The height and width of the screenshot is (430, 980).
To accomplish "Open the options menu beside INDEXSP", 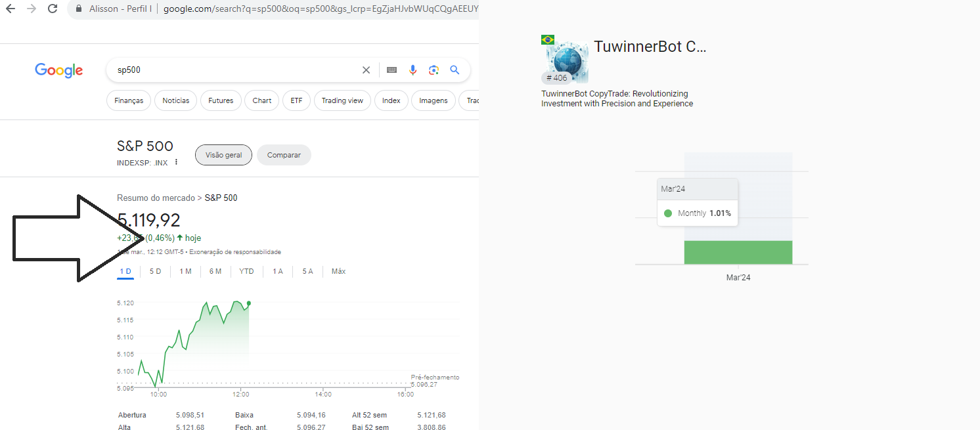I will 176,161.
